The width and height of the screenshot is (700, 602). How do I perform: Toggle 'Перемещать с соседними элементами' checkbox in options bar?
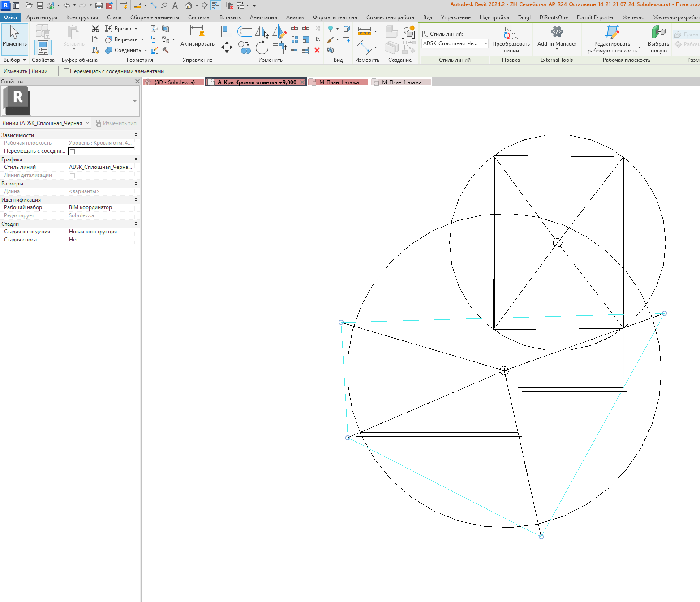(66, 71)
